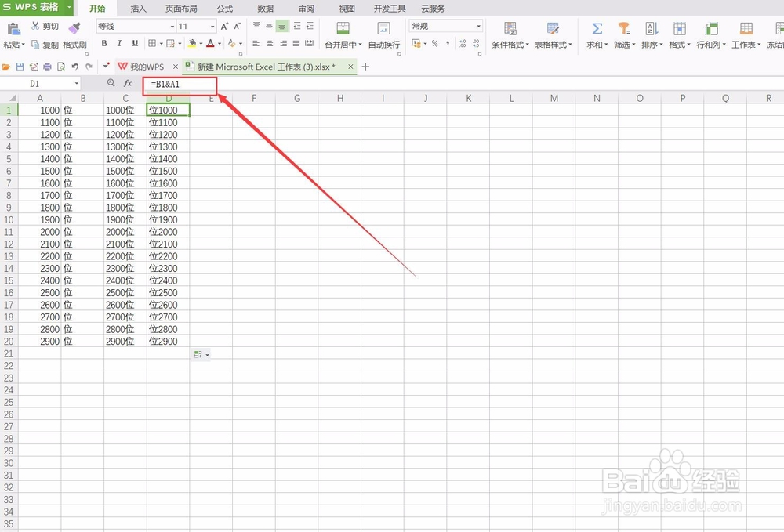Click Wrap Text (自动换行) icon
Screen dimensions: 784x532
click(383, 28)
